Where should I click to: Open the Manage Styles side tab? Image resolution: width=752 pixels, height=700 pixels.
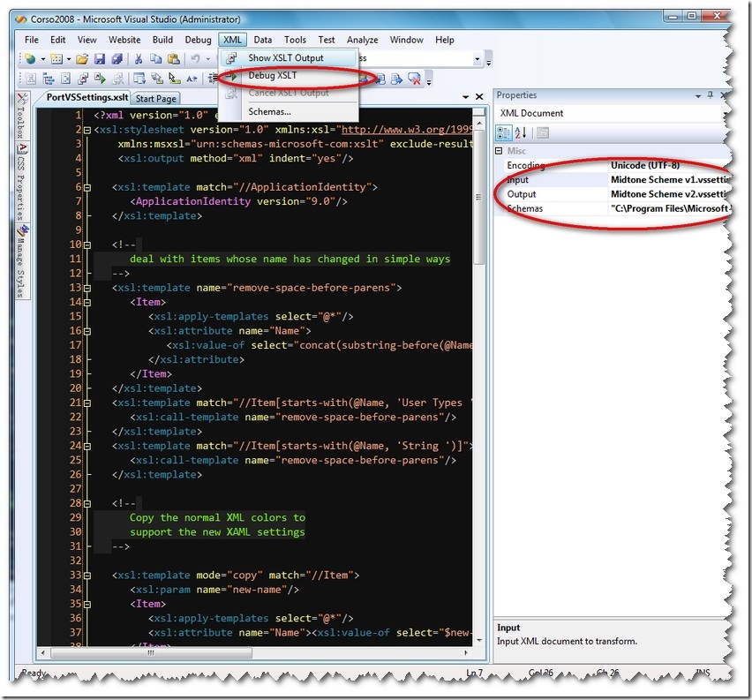21,261
